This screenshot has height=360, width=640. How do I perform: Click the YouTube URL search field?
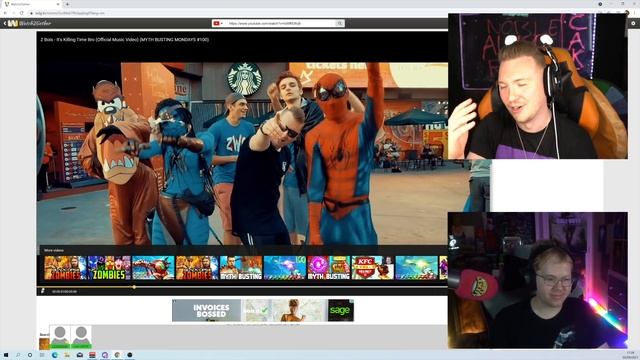click(280, 23)
